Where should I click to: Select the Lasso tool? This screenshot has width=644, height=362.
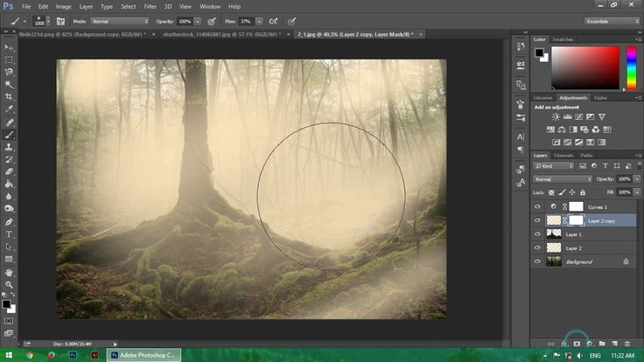click(9, 73)
